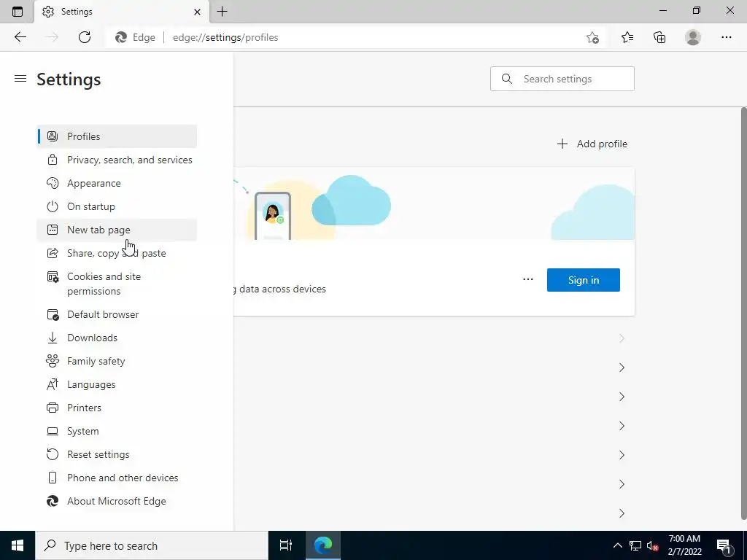The width and height of the screenshot is (747, 560).
Task: Open the Favorites list icon
Action: pyautogui.click(x=627, y=37)
